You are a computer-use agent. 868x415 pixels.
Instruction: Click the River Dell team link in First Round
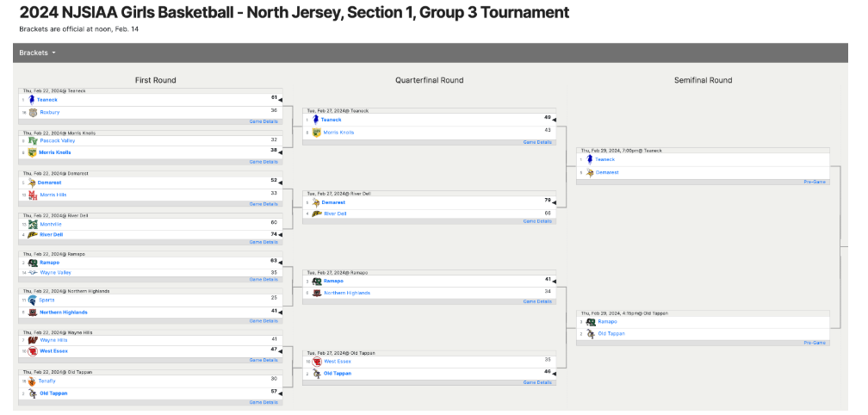[52, 234]
